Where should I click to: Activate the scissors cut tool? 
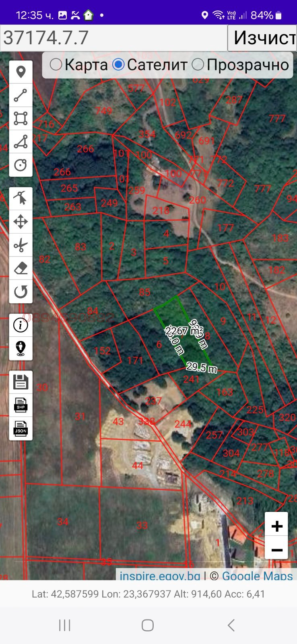[21, 245]
